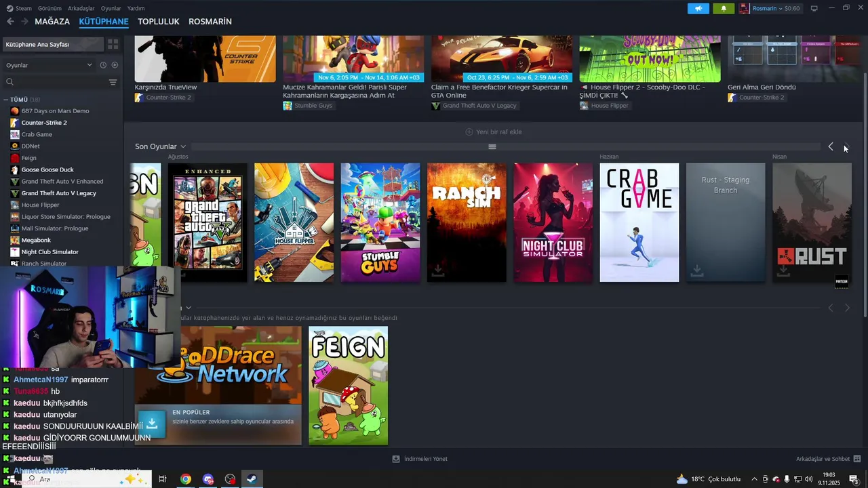
Task: Click the Rosmarin profile avatar
Action: click(x=745, y=8)
